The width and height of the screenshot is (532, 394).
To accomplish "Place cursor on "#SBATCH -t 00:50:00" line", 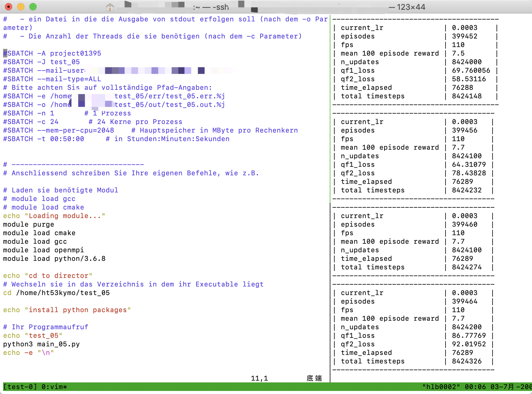I will [x=43, y=139].
